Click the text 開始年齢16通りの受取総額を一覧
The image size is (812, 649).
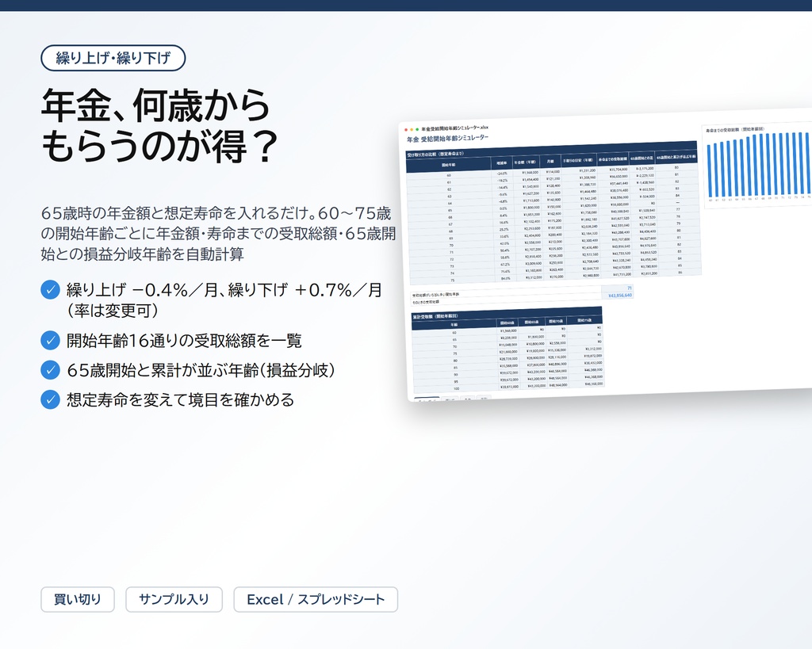(184, 341)
